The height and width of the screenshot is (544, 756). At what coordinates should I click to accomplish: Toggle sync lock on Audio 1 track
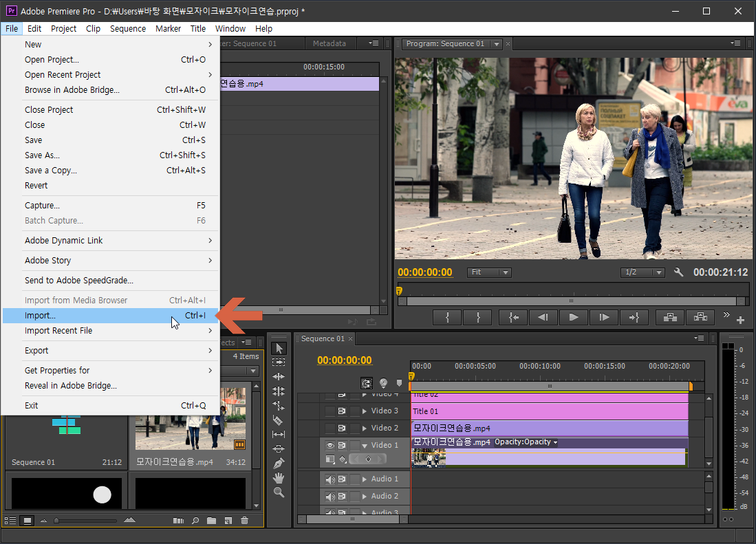[342, 479]
